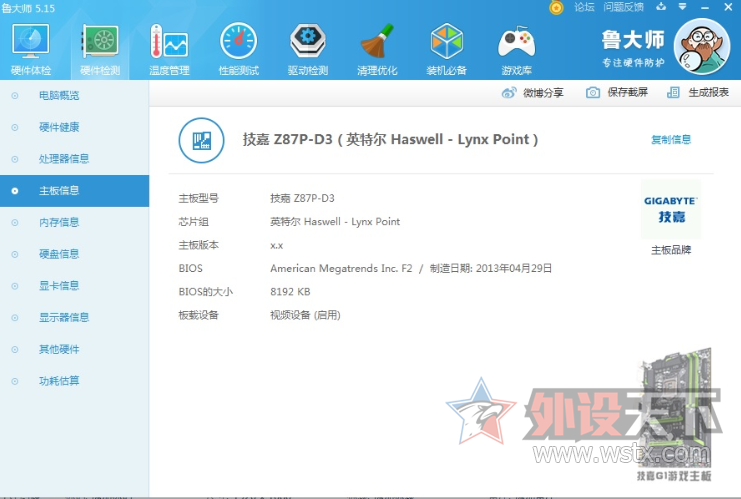Screen dimensions: 741x499
Task: Open 驱动检测 driver detection
Action: (308, 50)
